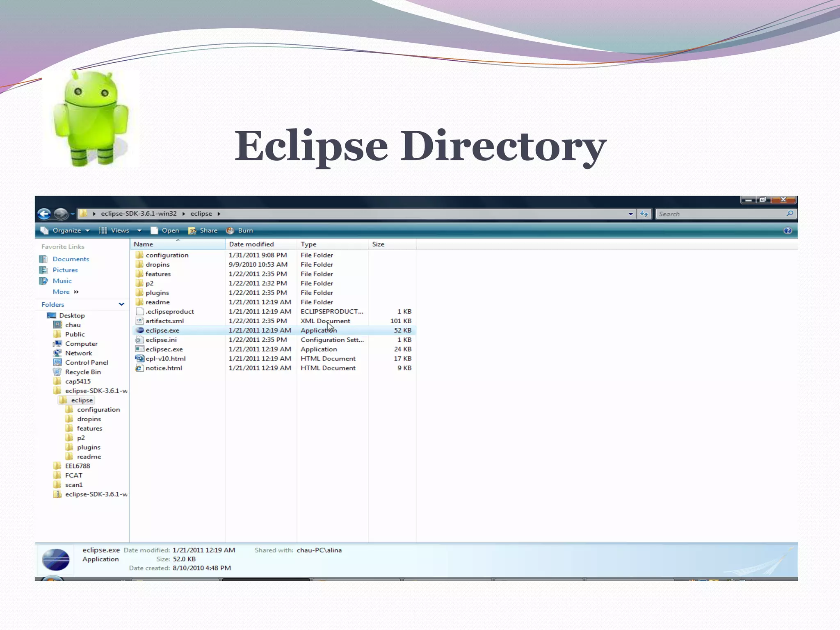The image size is (840, 630).
Task: Click Burn in the toolbar
Action: [x=240, y=231]
